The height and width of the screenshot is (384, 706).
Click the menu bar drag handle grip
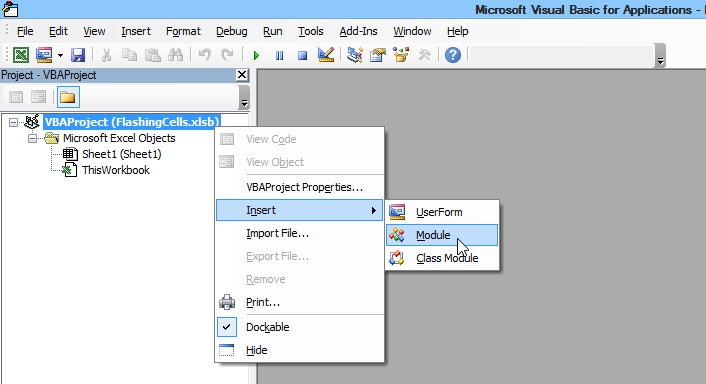(x=7, y=31)
